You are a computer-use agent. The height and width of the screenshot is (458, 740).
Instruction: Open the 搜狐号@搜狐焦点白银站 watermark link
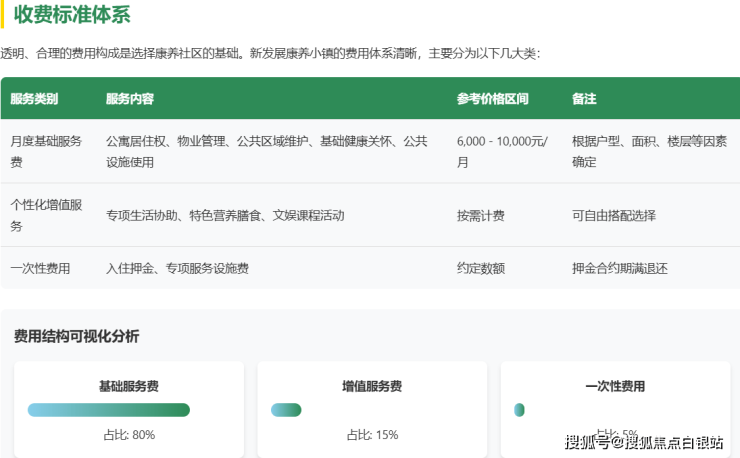[x=644, y=442]
